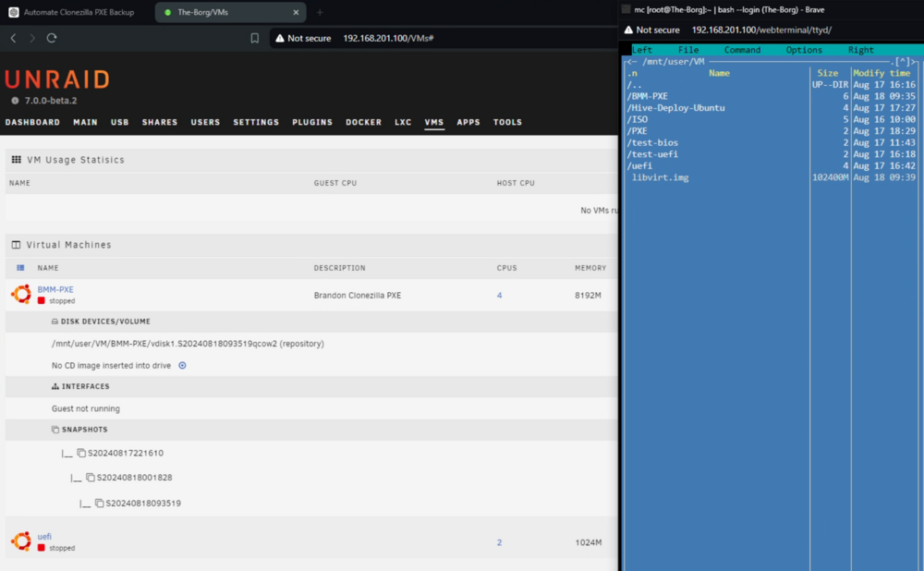Click the INTERFACES section icon

click(x=55, y=386)
